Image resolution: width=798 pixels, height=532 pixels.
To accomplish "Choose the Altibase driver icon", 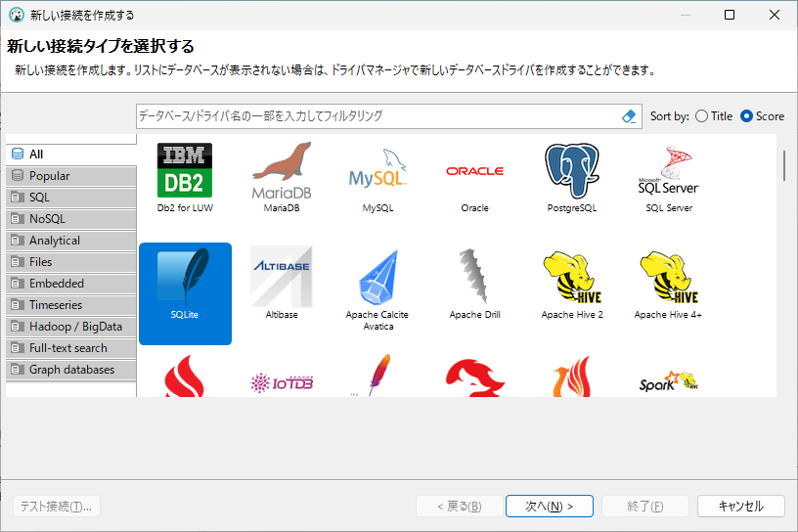I will [282, 277].
